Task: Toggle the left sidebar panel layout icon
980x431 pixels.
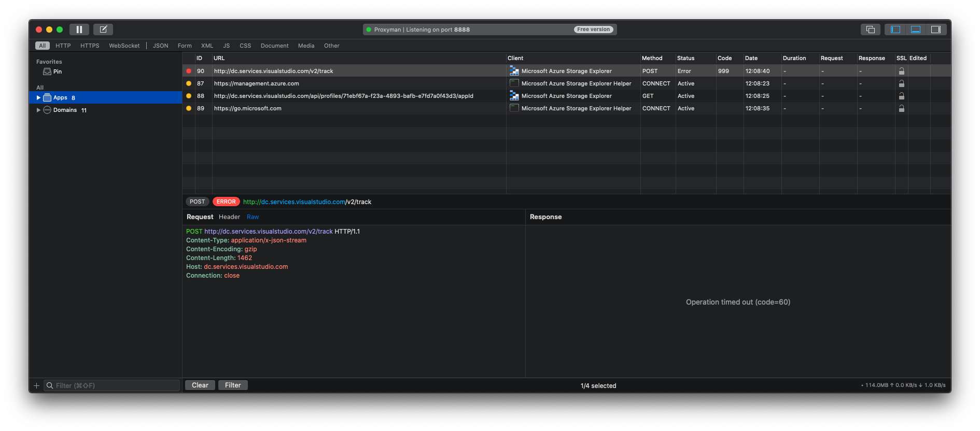Action: 895,30
